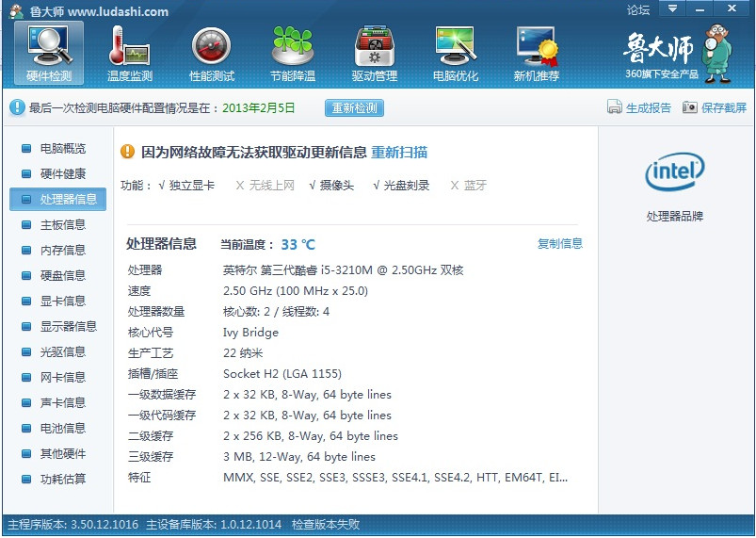Select 主板信息 in sidebar
This screenshot has width=756, height=538.
tap(57, 225)
